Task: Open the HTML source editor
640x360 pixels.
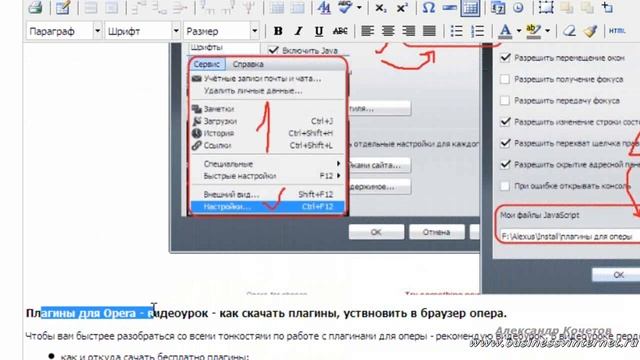Action: 617,31
